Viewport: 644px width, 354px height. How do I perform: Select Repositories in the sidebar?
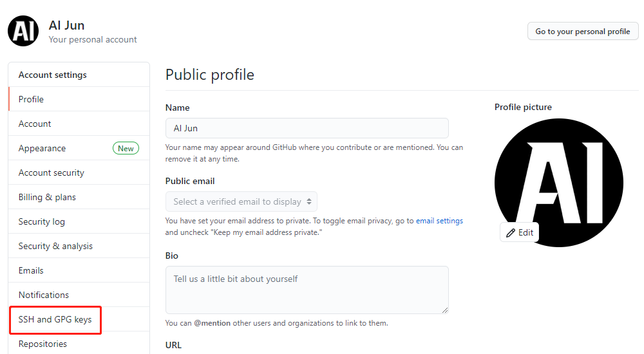(43, 344)
